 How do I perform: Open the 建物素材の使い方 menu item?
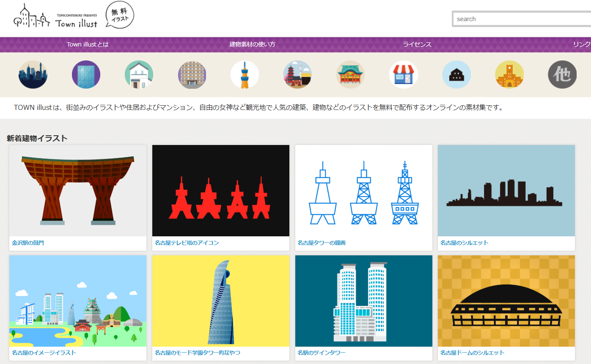(x=253, y=44)
